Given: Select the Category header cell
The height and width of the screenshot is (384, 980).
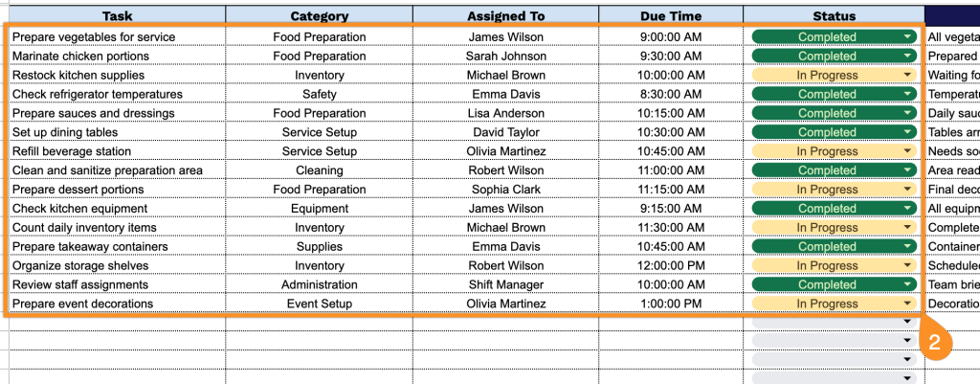Looking at the screenshot, I should click(320, 15).
